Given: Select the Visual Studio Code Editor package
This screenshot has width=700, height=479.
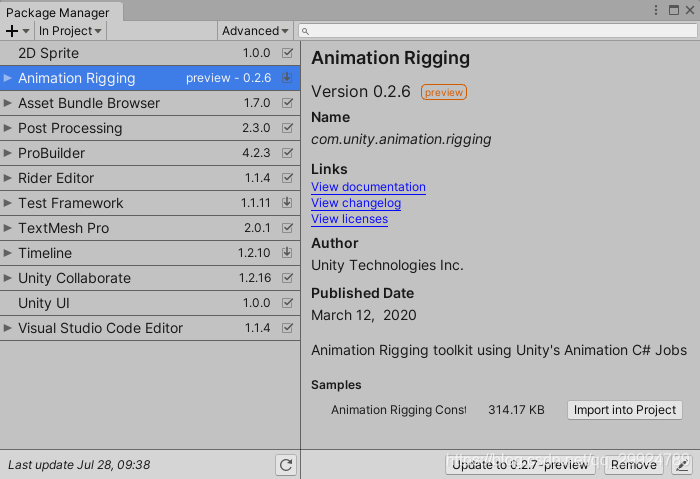Looking at the screenshot, I should 150,328.
